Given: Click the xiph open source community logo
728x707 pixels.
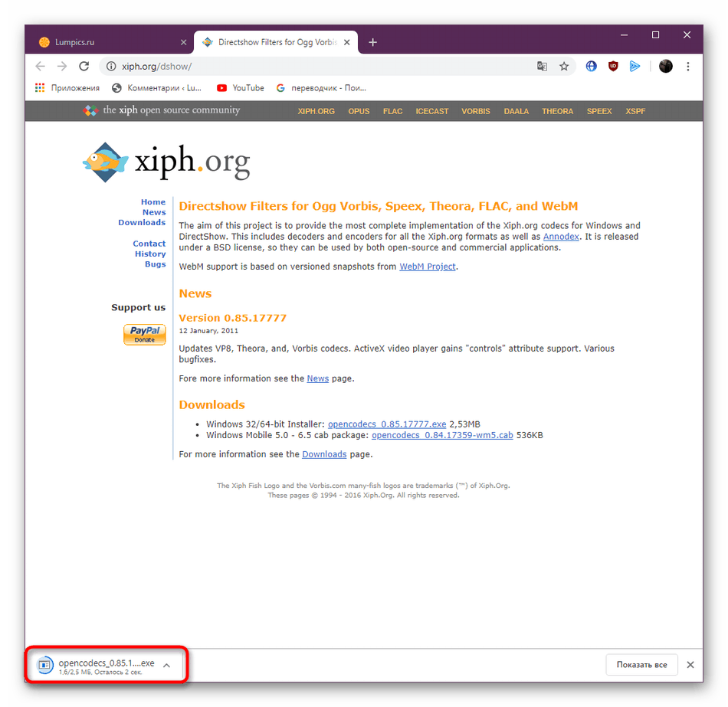Looking at the screenshot, I should [x=162, y=110].
